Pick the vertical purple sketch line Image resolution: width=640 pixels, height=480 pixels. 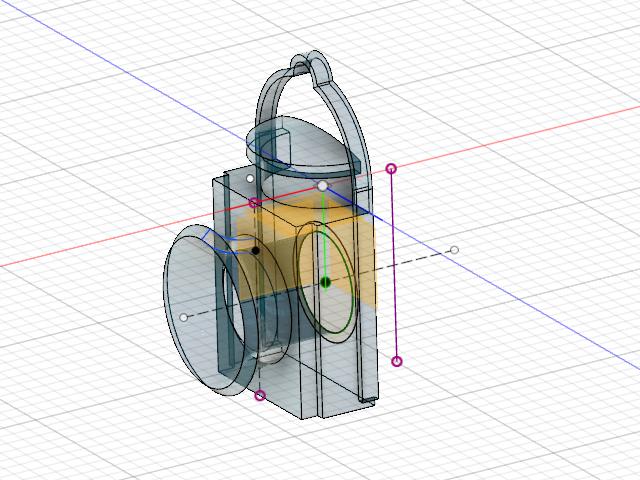coord(394,264)
